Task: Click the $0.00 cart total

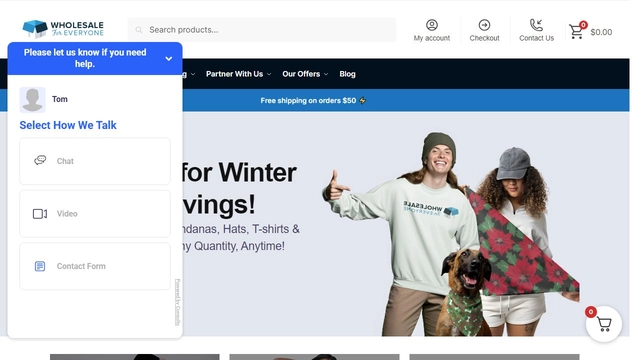Action: (x=601, y=32)
